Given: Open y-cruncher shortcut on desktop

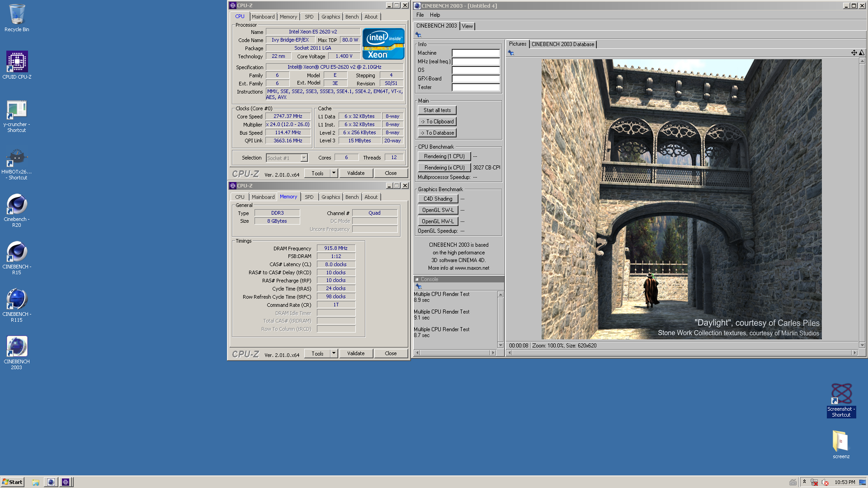Looking at the screenshot, I should click(17, 116).
